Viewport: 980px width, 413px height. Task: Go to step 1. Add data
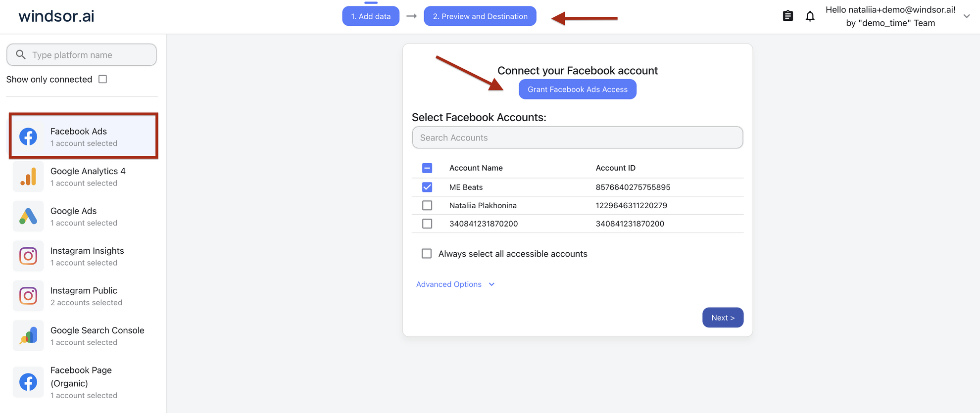(371, 16)
